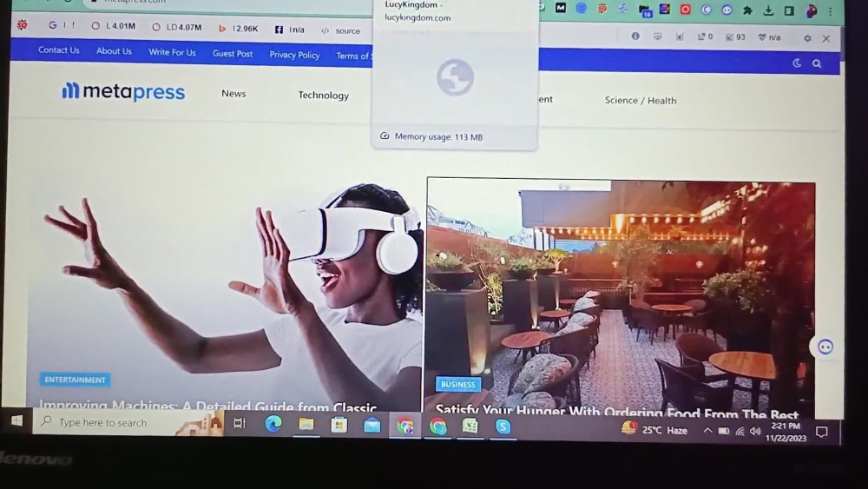Viewport: 868px width, 489px height.
Task: Click the Google index parameter in SEOquake bar
Action: [62, 25]
